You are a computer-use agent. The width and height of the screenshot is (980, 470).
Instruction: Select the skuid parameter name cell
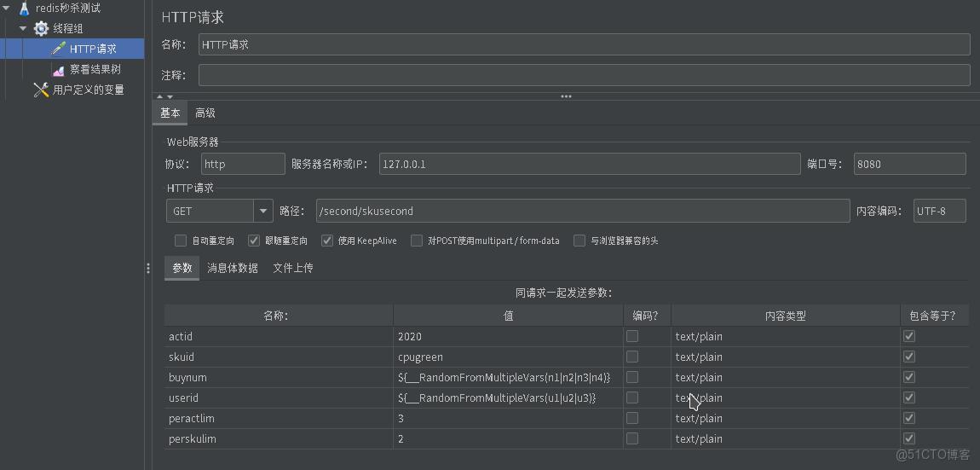click(x=279, y=357)
